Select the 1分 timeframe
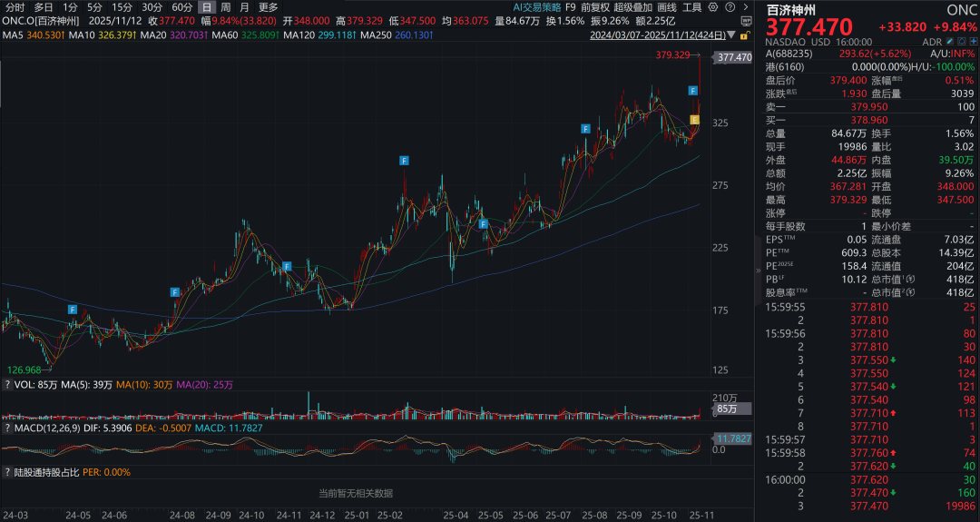The height and width of the screenshot is (522, 980). coord(70,7)
